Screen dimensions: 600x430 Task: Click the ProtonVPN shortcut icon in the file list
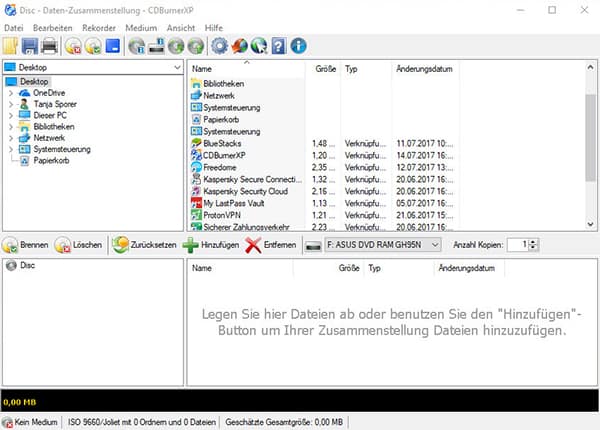(196, 215)
